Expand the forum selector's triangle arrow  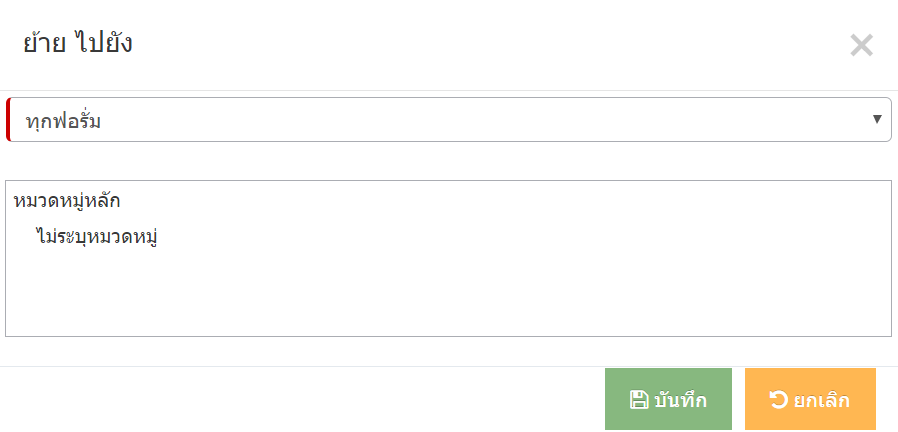(x=877, y=119)
